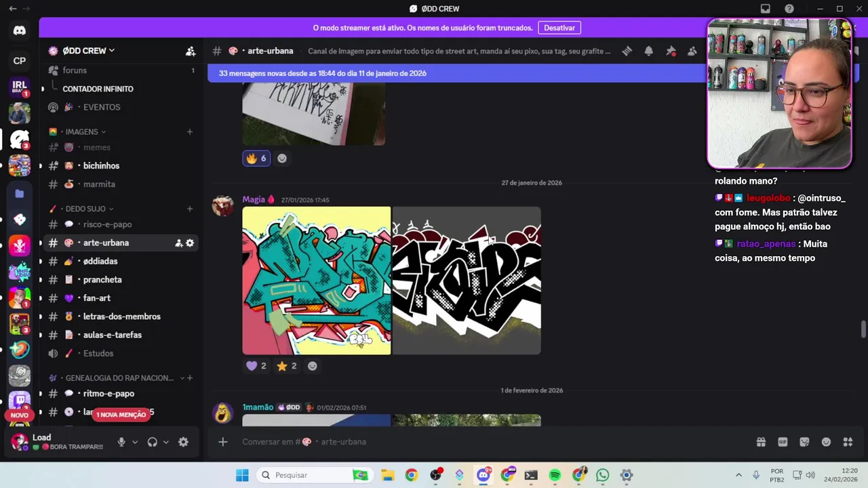Open notification settings bell in channel header
The image size is (868, 488).
(649, 51)
